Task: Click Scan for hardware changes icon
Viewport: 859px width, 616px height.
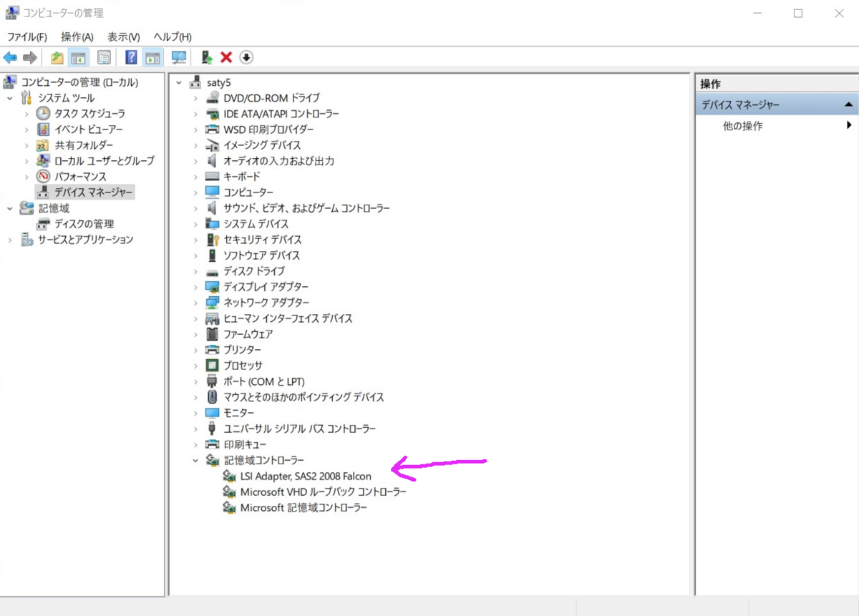Action: [x=179, y=57]
